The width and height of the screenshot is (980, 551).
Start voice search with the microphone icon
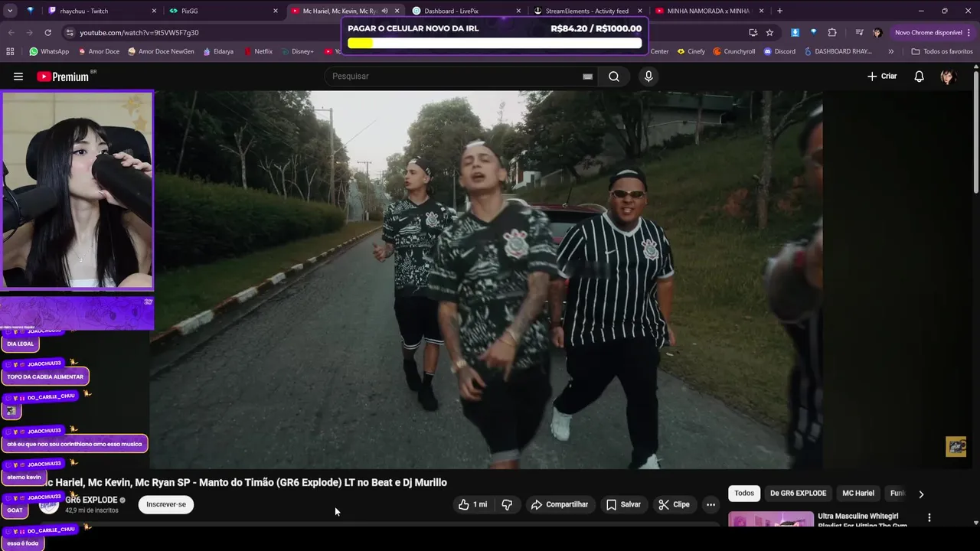coord(648,77)
